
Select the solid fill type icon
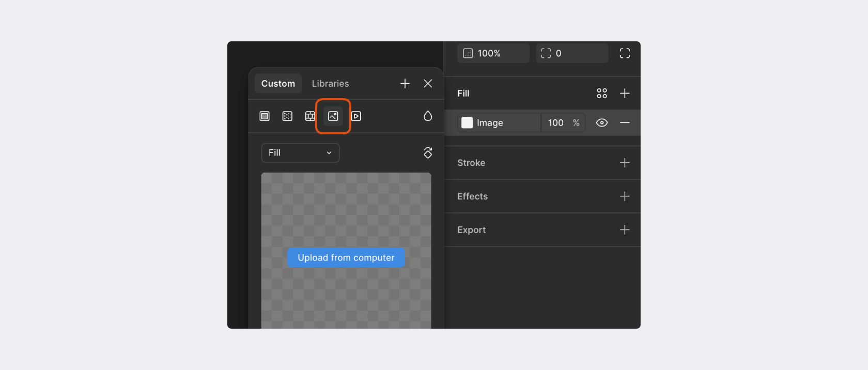tap(265, 116)
